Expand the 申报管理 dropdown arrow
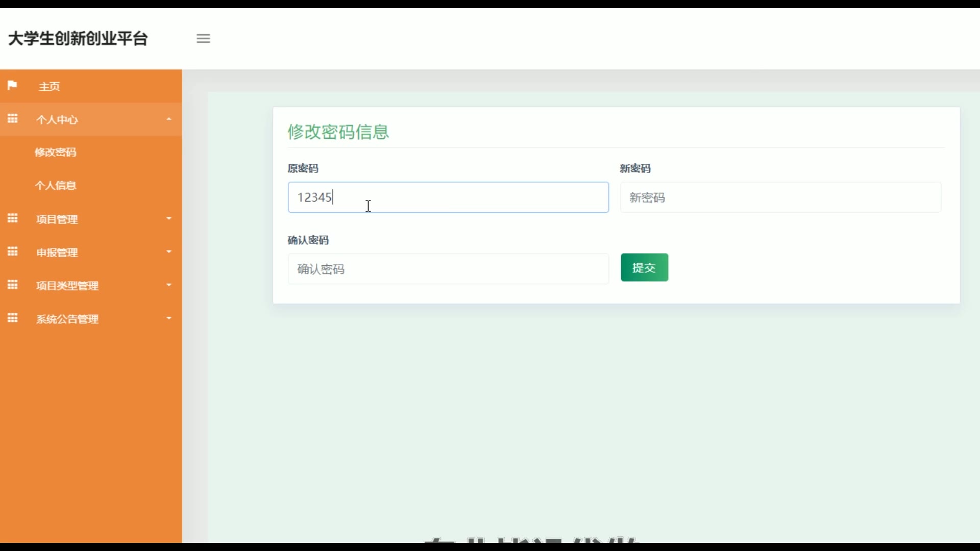The height and width of the screenshot is (551, 980). pos(169,252)
